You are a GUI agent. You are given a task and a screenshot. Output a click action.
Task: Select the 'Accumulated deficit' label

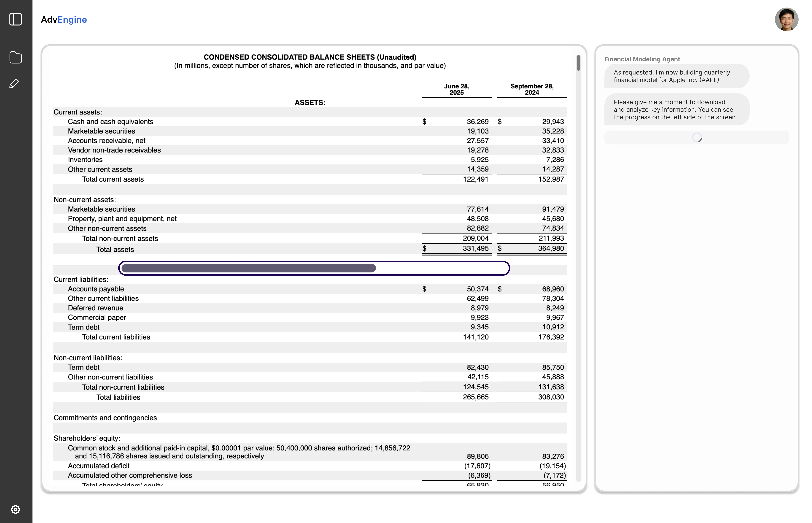tap(99, 466)
